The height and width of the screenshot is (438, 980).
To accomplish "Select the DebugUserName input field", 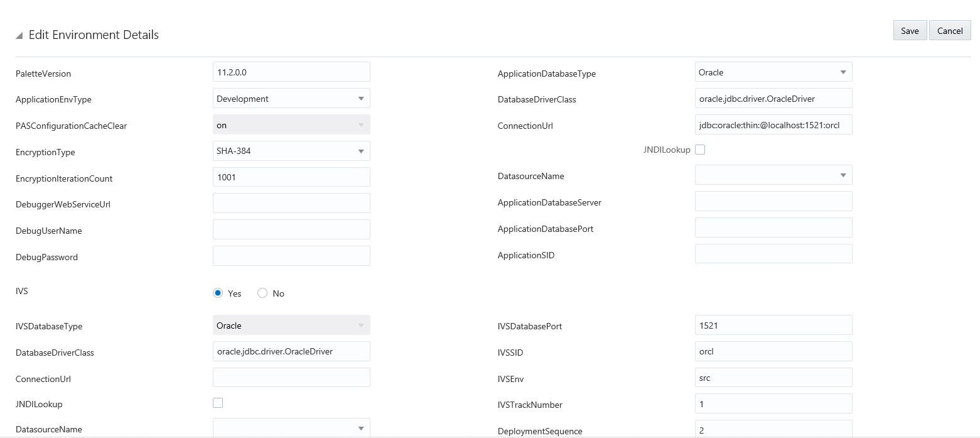I will 291,229.
